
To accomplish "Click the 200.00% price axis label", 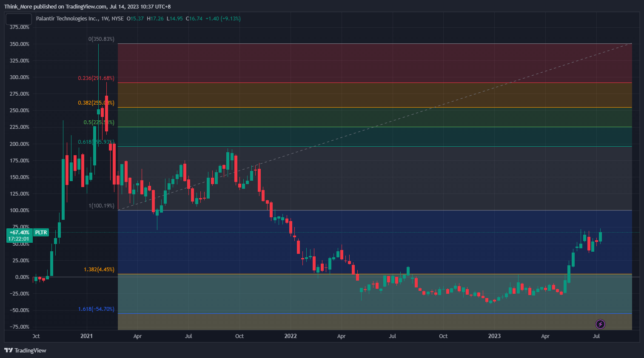I will coord(20,144).
